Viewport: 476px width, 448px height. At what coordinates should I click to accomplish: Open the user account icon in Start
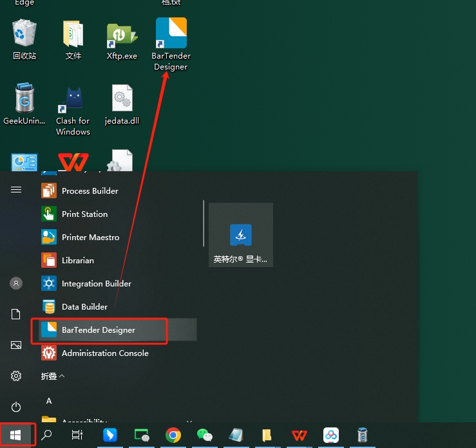tap(16, 283)
